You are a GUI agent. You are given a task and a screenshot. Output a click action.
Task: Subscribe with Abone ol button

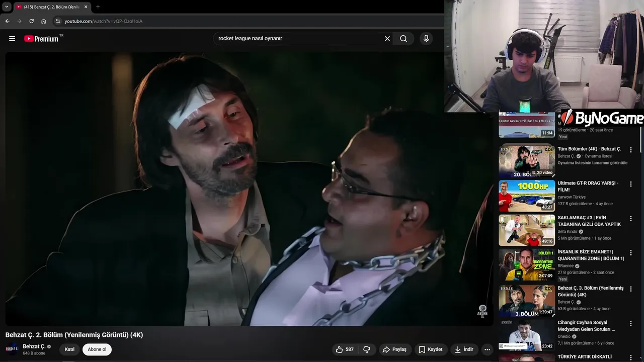[97, 349]
